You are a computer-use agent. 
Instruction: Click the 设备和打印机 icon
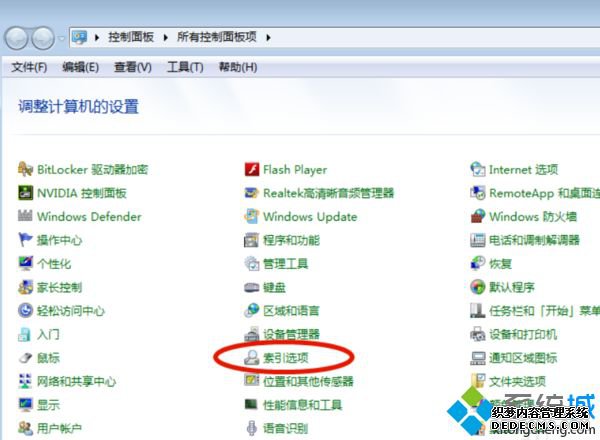coord(478,334)
